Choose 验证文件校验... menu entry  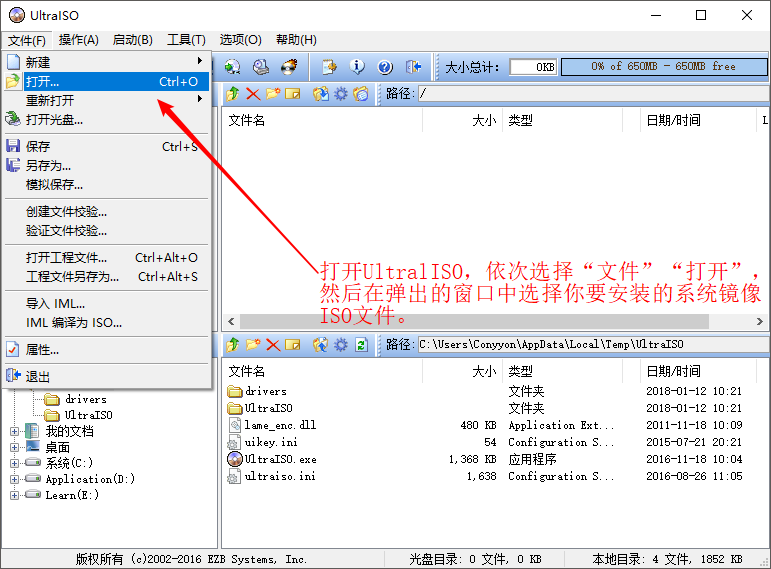coord(107,231)
